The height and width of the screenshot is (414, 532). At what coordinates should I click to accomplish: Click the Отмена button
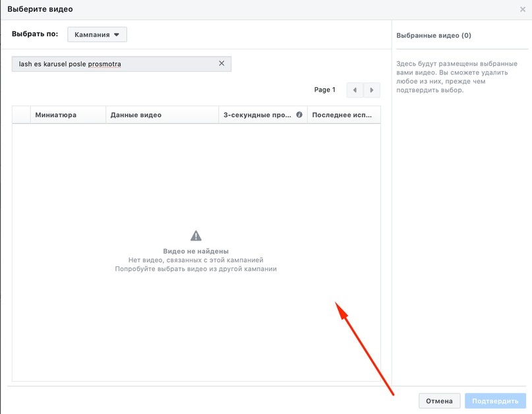pyautogui.click(x=439, y=401)
